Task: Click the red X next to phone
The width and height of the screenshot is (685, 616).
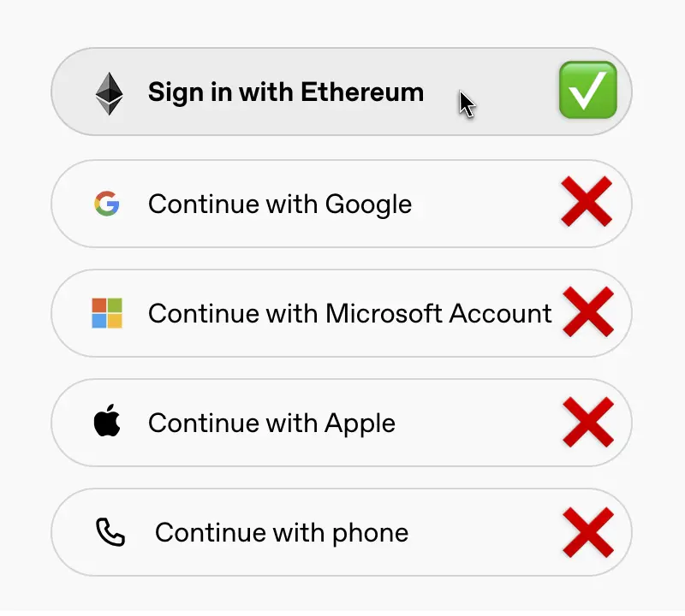Action: point(588,532)
